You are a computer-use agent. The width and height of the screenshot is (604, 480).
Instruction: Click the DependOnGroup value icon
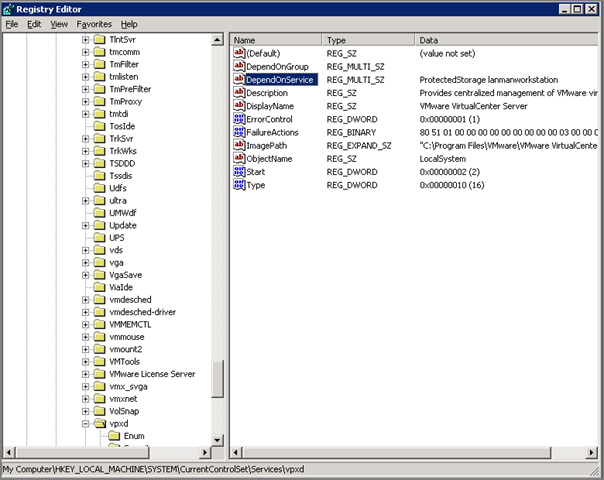(x=239, y=66)
